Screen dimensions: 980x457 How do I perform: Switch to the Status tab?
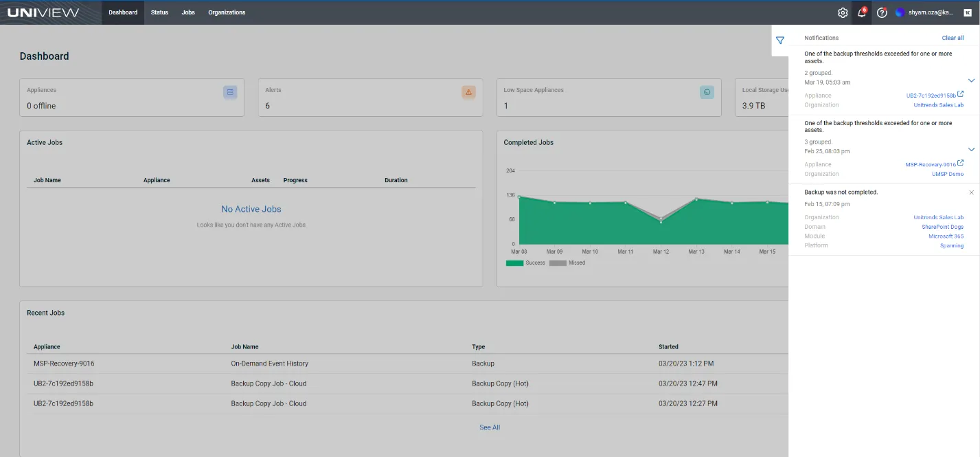click(159, 12)
